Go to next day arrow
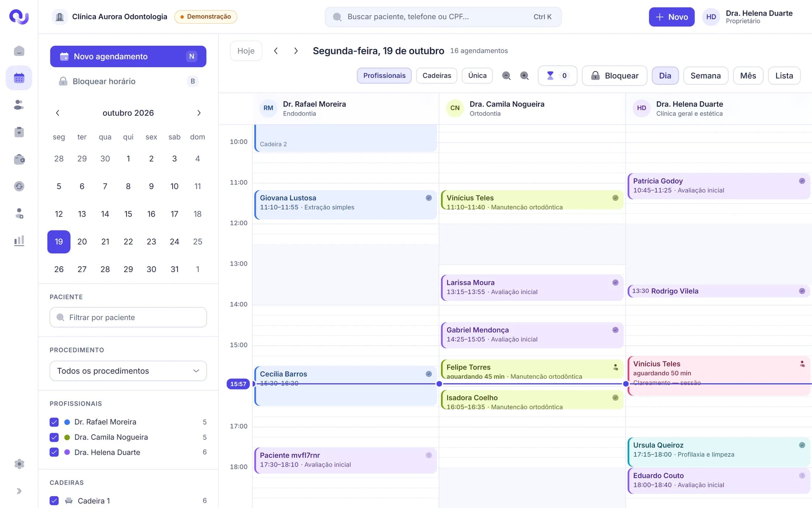The image size is (812, 508). [296, 51]
